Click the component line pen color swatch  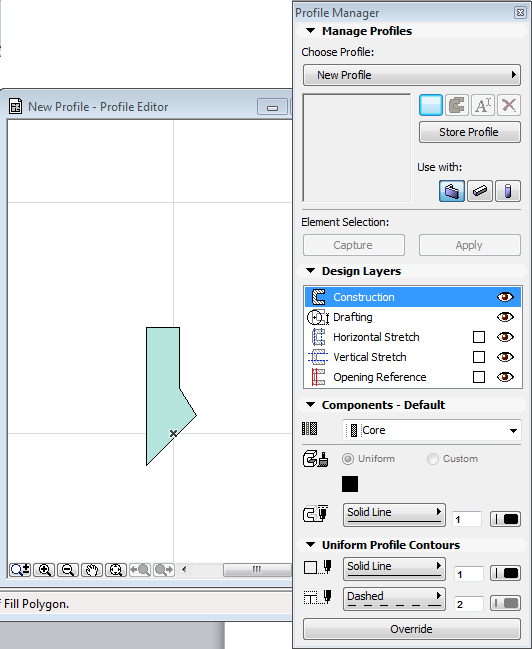pos(505,519)
